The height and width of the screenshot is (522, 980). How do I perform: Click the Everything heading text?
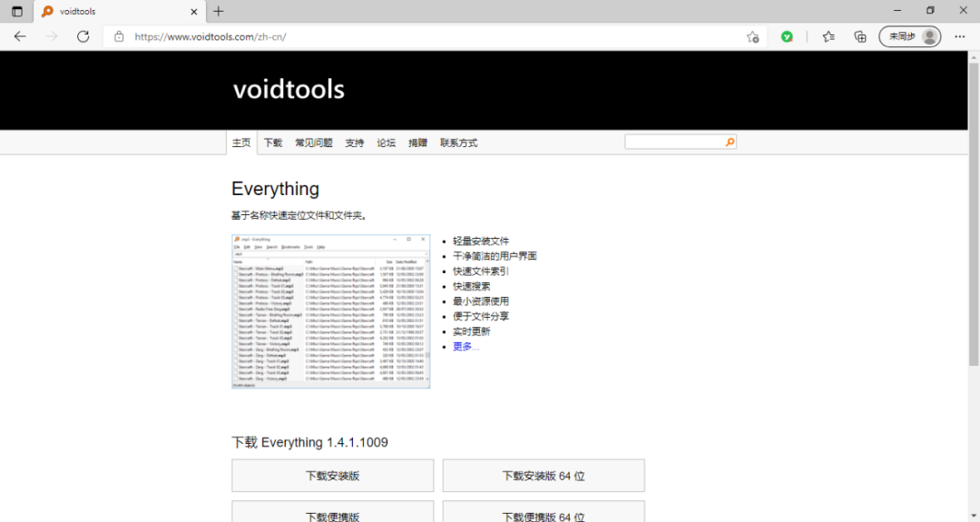point(275,189)
